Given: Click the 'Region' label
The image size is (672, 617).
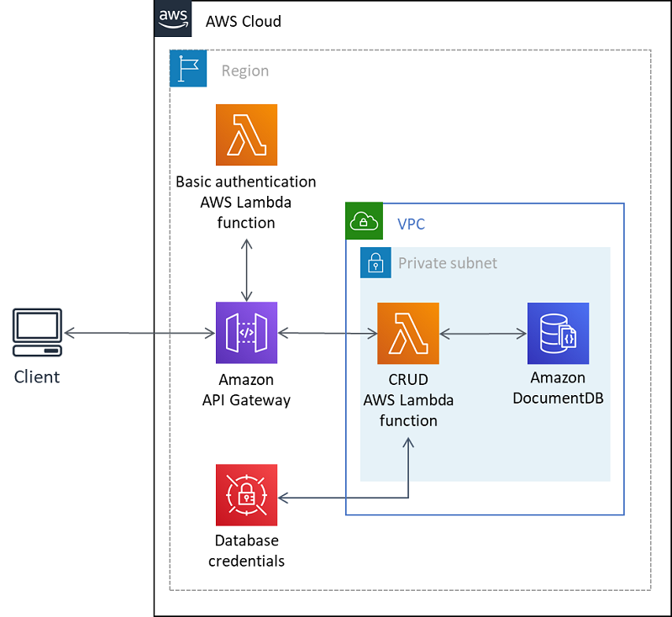Looking at the screenshot, I should pos(245,71).
